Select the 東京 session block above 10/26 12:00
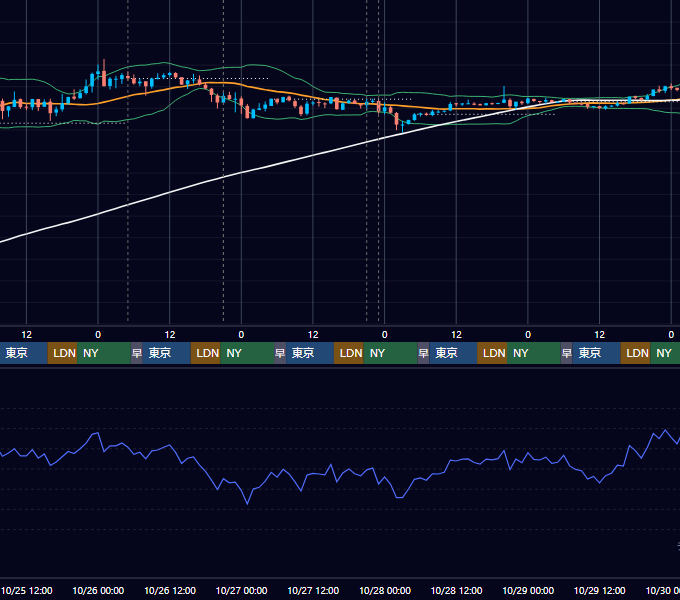Screen dimensions: 680x600 click(x=167, y=353)
